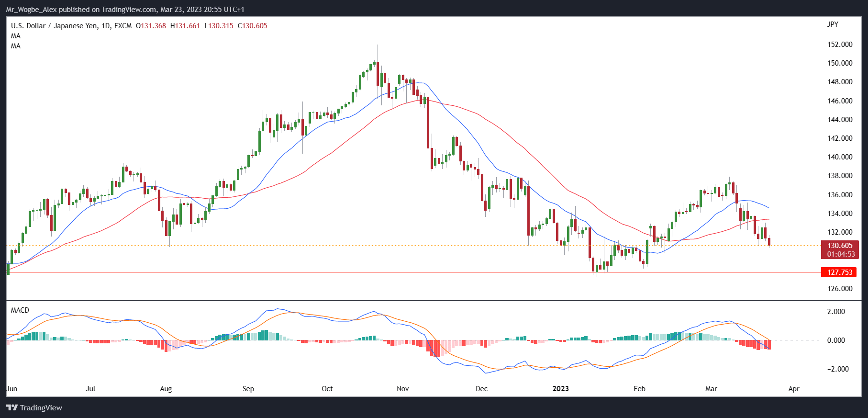
Task: Click the 152.000 price axis value
Action: coord(840,45)
